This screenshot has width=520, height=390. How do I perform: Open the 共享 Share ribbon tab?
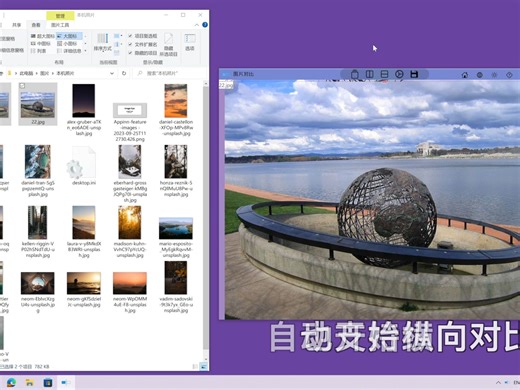click(x=16, y=25)
